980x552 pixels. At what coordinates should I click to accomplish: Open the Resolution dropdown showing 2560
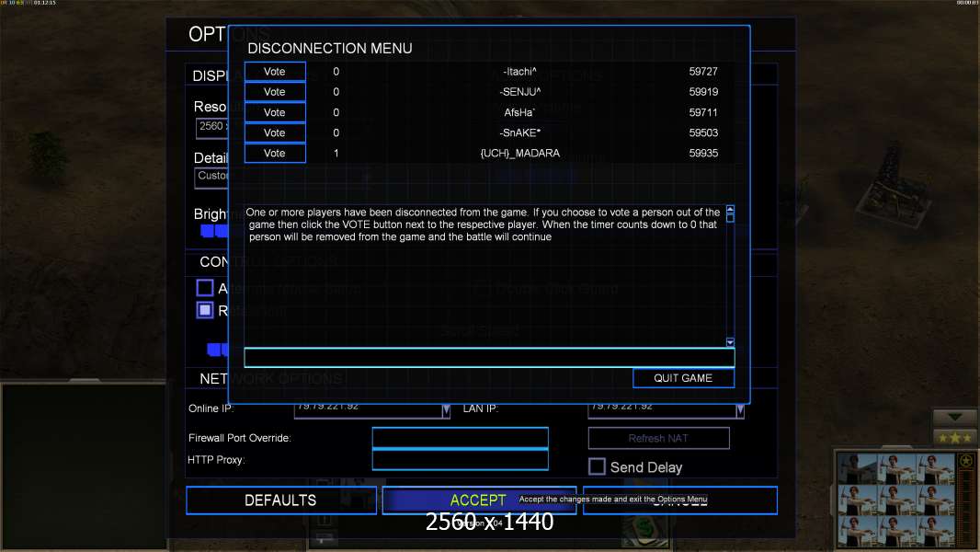(211, 128)
